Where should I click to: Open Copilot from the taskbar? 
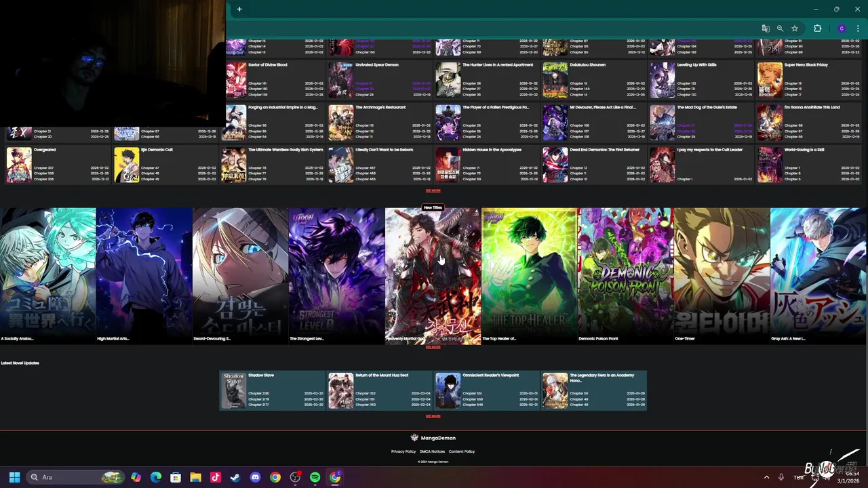tap(136, 477)
